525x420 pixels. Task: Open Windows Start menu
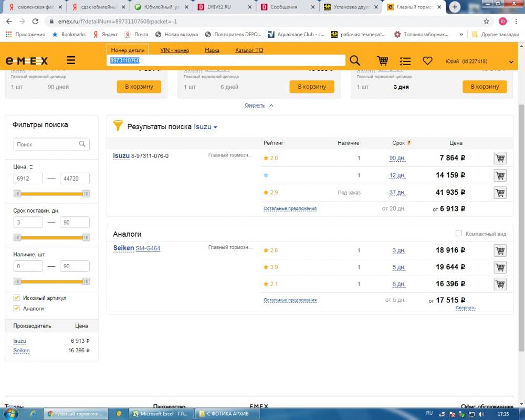point(10,414)
